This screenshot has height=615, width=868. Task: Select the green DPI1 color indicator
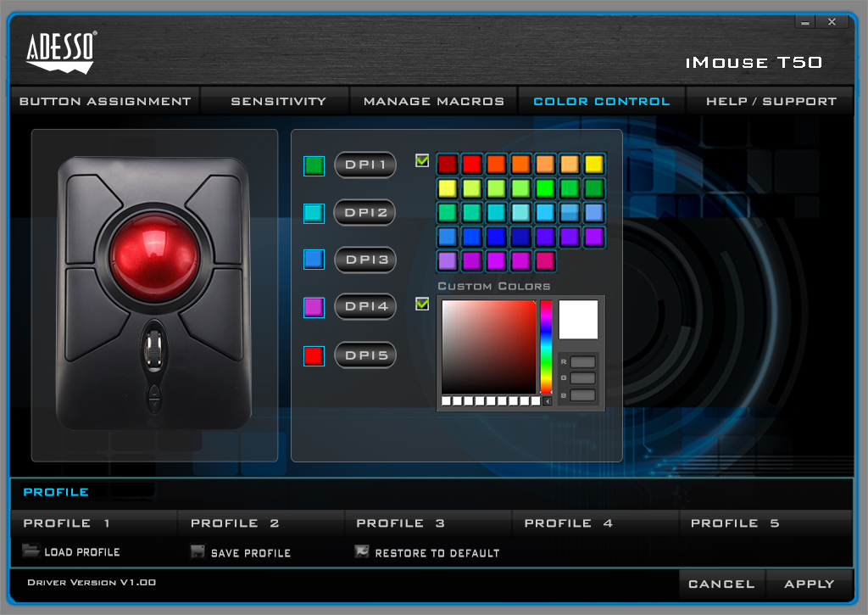314,165
